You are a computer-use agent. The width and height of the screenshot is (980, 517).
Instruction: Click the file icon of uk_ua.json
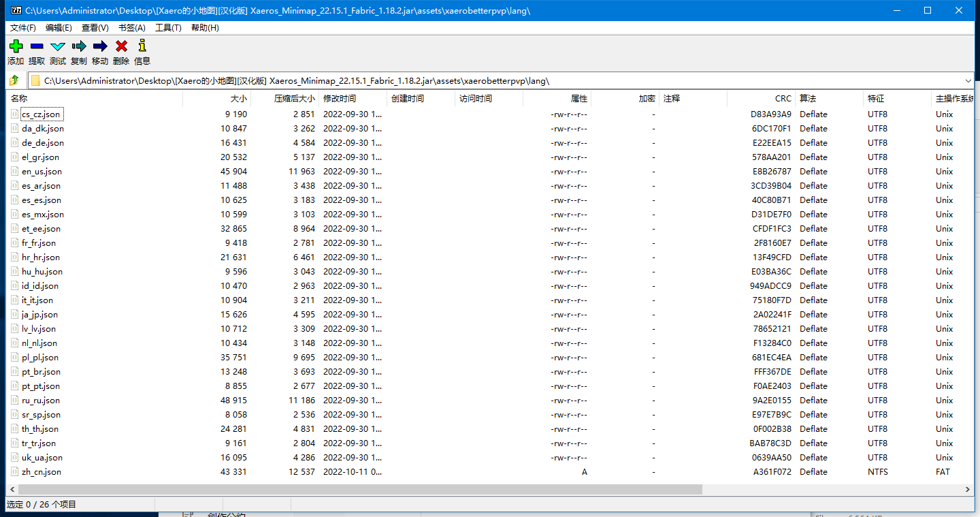coord(15,458)
